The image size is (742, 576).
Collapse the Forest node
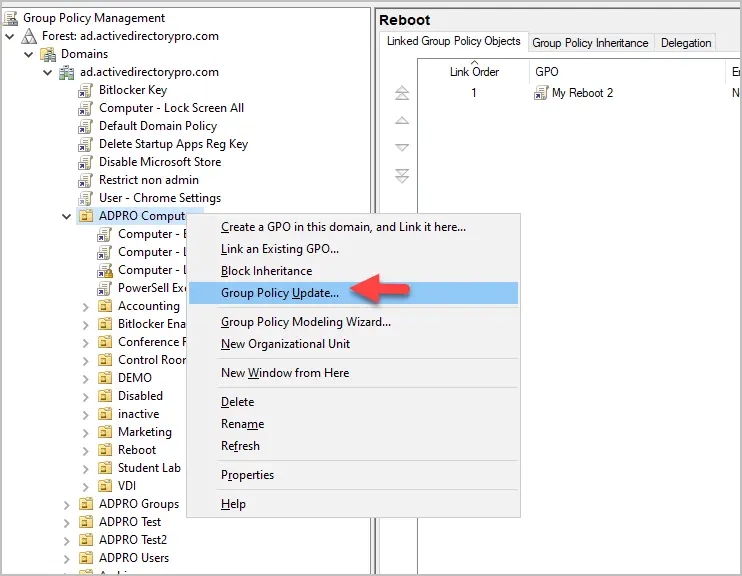[10, 36]
